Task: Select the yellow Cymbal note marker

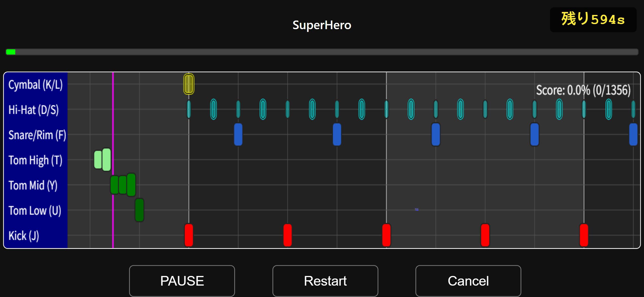Action: pyautogui.click(x=189, y=84)
